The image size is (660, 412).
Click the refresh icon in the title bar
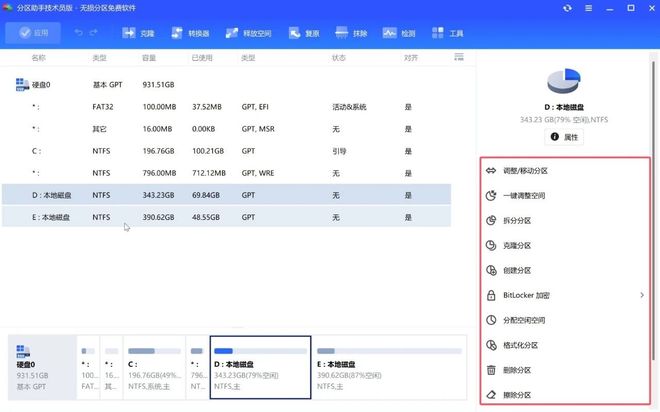click(567, 8)
